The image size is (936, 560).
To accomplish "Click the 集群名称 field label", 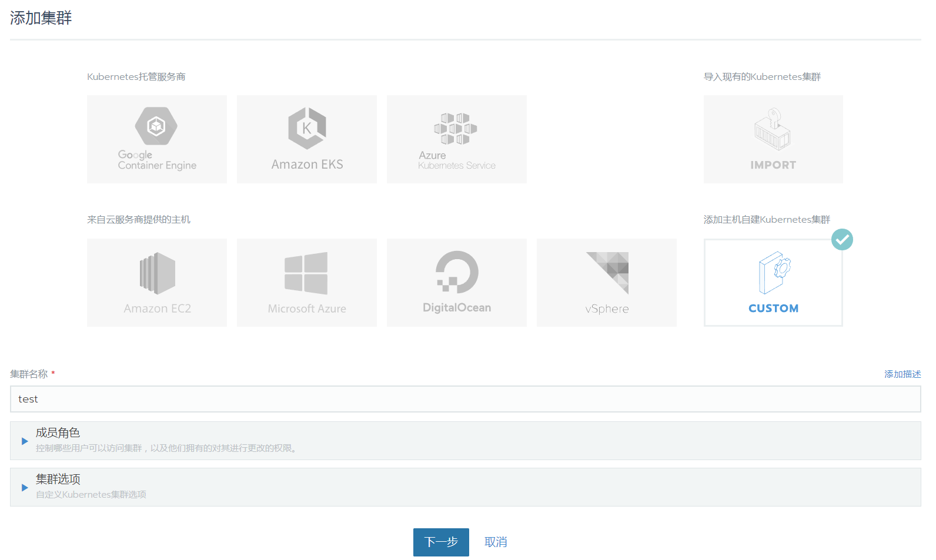I will pos(29,374).
